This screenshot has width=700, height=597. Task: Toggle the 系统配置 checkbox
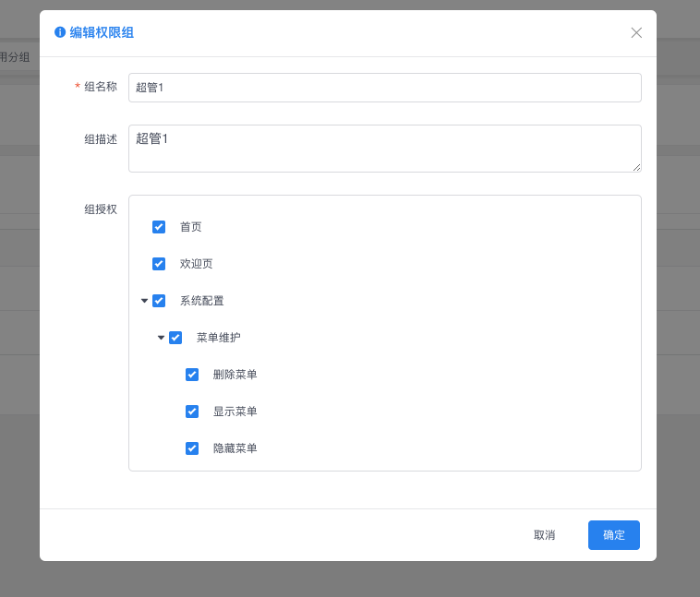(x=159, y=301)
